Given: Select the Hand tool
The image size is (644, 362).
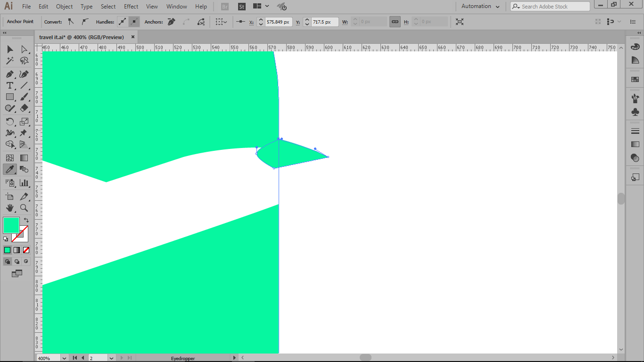Looking at the screenshot, I should [9, 208].
